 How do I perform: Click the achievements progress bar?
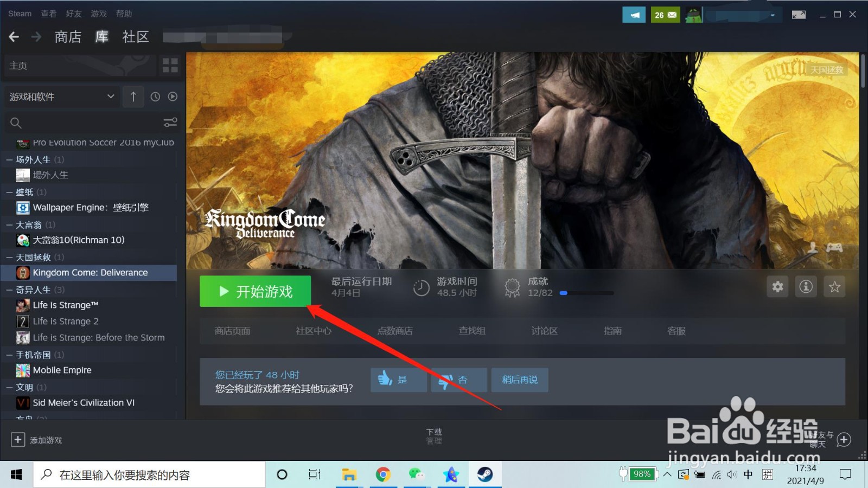pyautogui.click(x=587, y=293)
